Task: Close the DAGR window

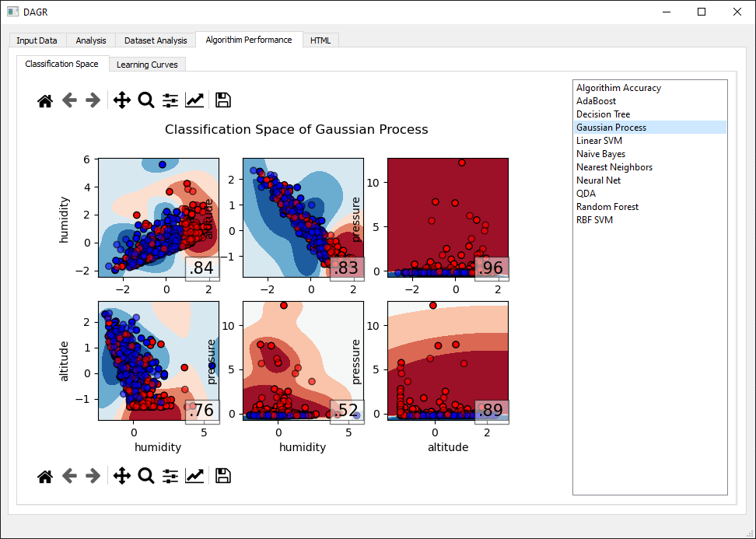Action: 737,12
